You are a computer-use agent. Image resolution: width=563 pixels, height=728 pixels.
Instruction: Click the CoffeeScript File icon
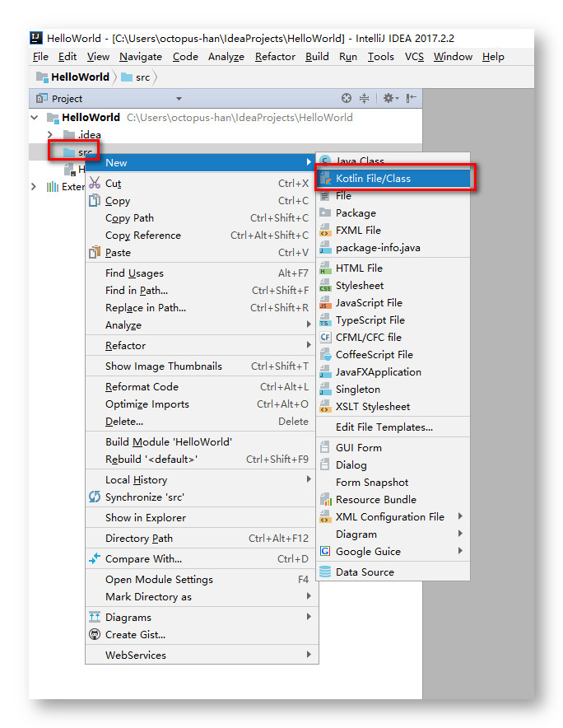(x=325, y=355)
